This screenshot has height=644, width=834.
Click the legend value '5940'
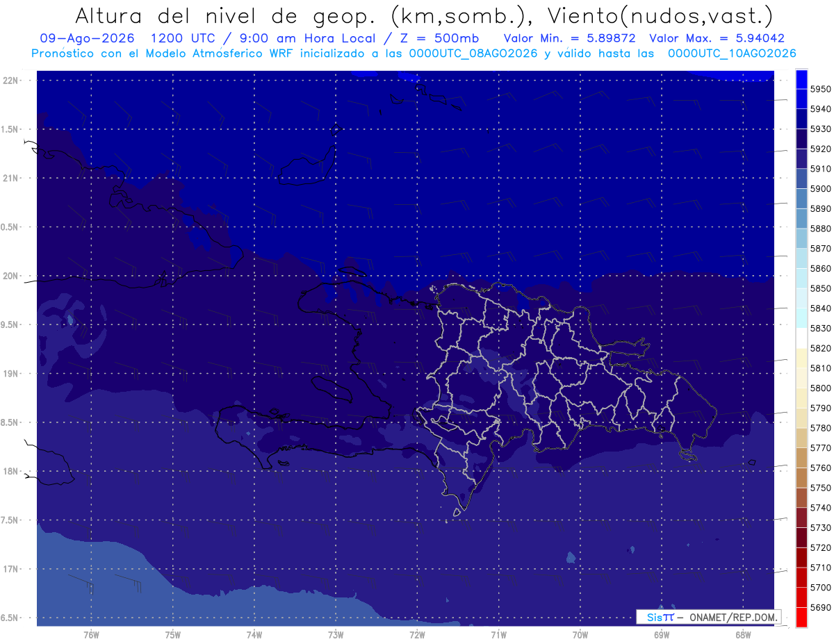pyautogui.click(x=821, y=109)
